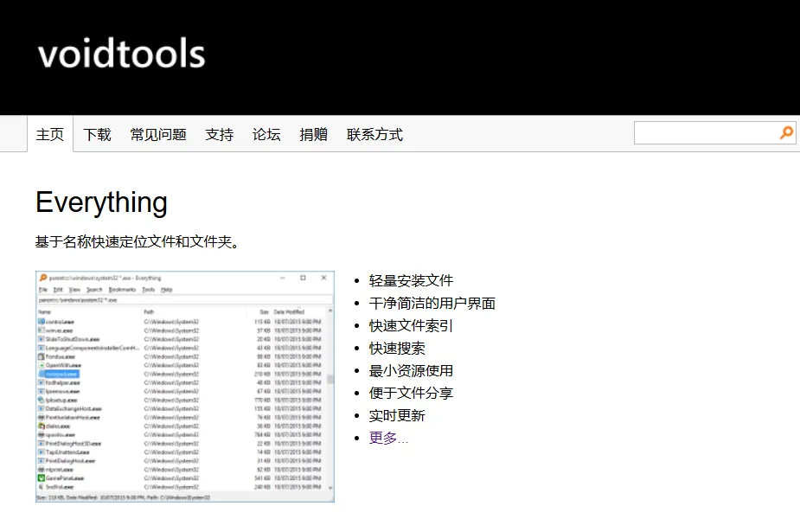800x532 pixels.
Task: Follow the 更多... link
Action: tap(388, 438)
